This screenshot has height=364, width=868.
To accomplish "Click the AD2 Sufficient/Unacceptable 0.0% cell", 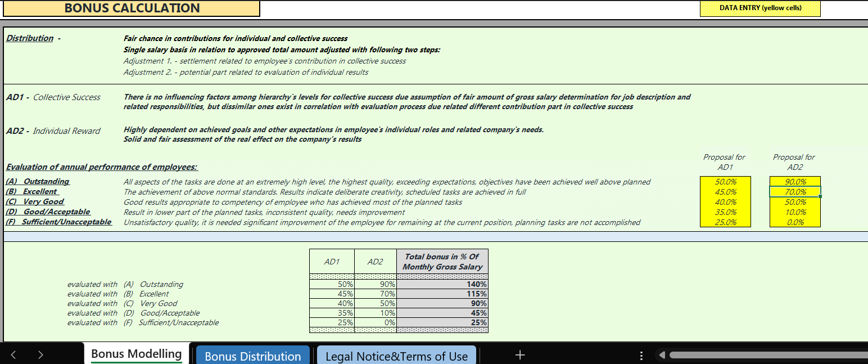I will pyautogui.click(x=794, y=222).
